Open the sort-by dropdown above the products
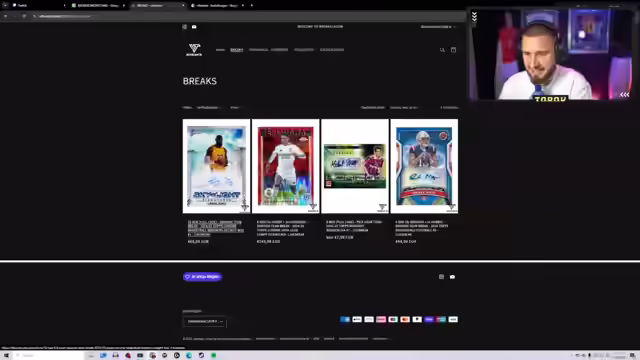Screen dimensions: 640x360 click(404, 108)
